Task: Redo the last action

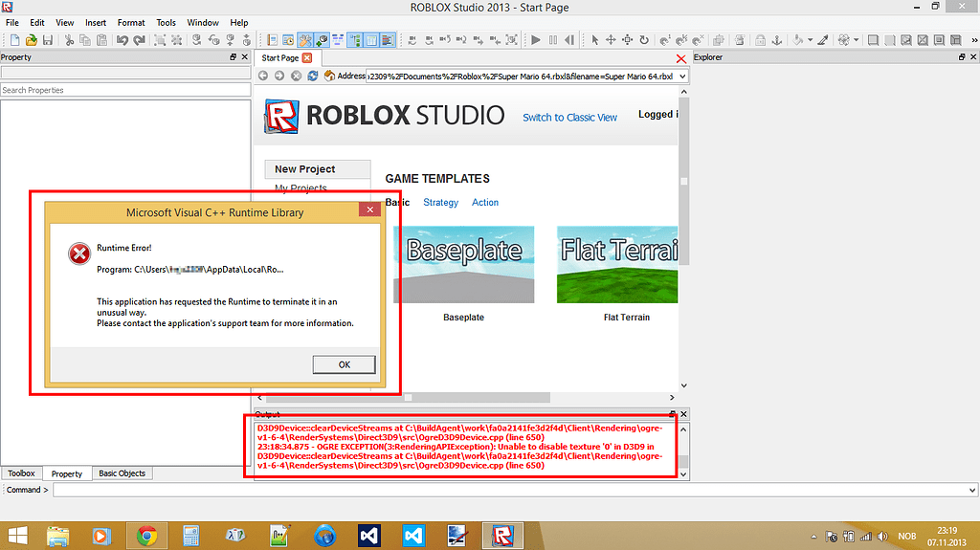Action: [x=140, y=40]
